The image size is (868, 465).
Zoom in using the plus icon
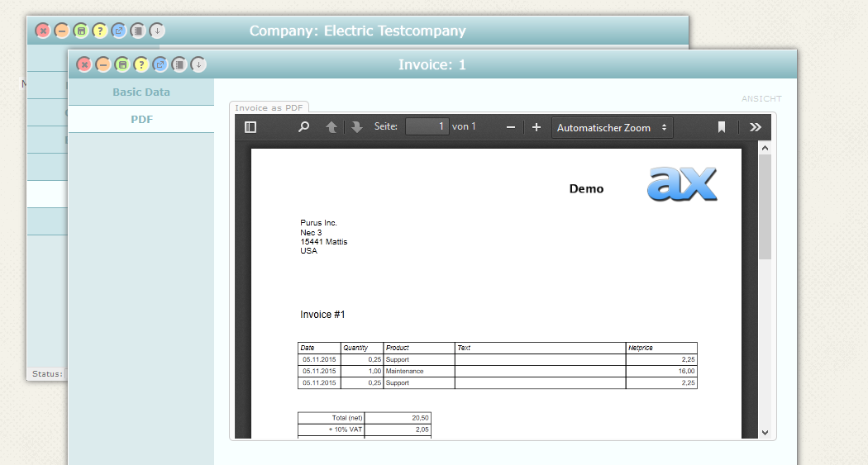point(537,127)
